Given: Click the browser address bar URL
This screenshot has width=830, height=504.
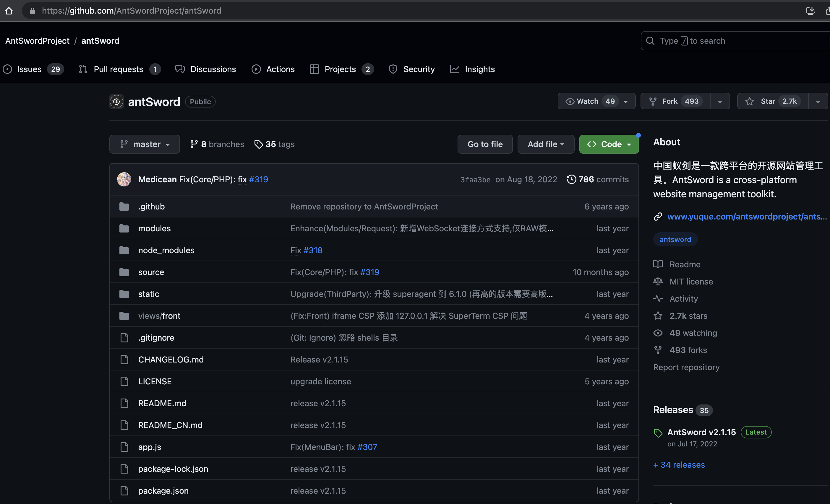Looking at the screenshot, I should point(131,11).
